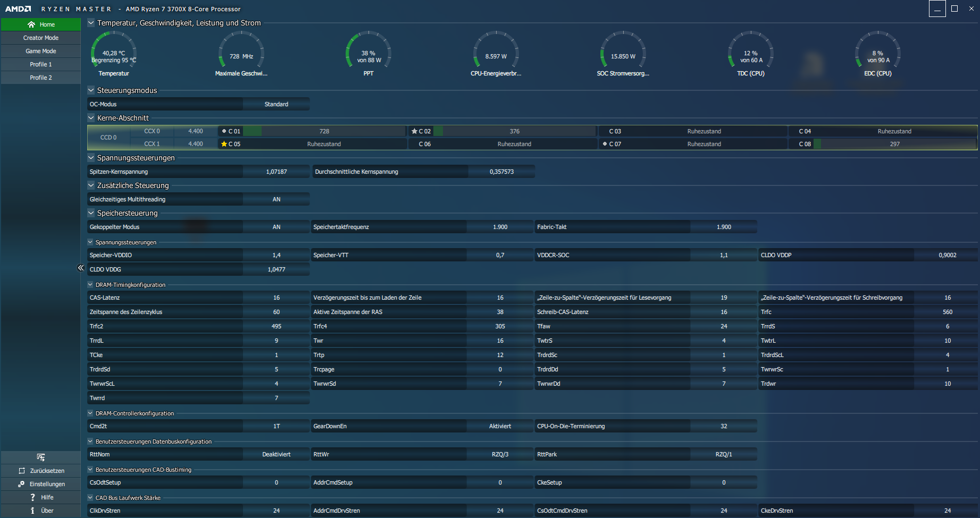Collapse the CAD Bus Laufwerk Stärke section

(90, 498)
